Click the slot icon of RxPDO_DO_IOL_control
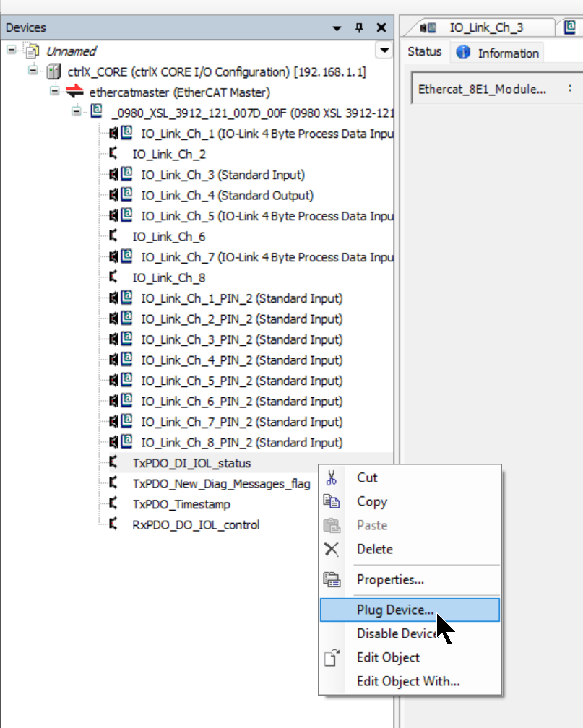This screenshot has width=583, height=728. [113, 524]
